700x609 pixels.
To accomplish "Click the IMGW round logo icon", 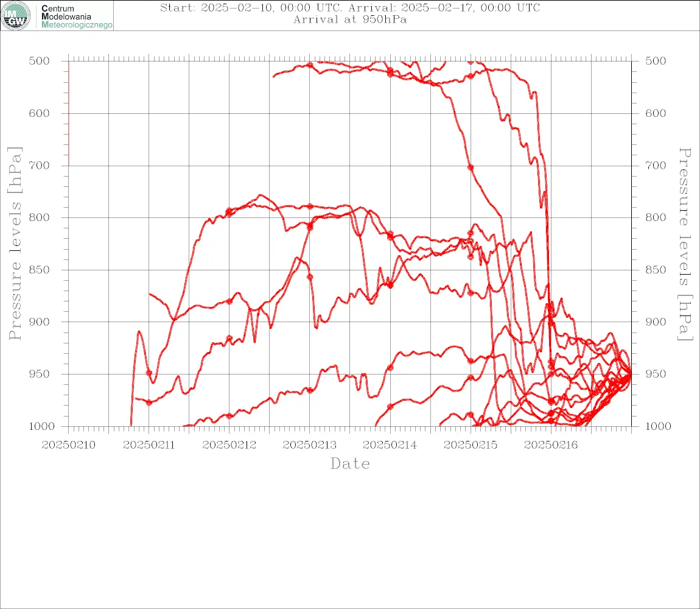I will (16, 16).
